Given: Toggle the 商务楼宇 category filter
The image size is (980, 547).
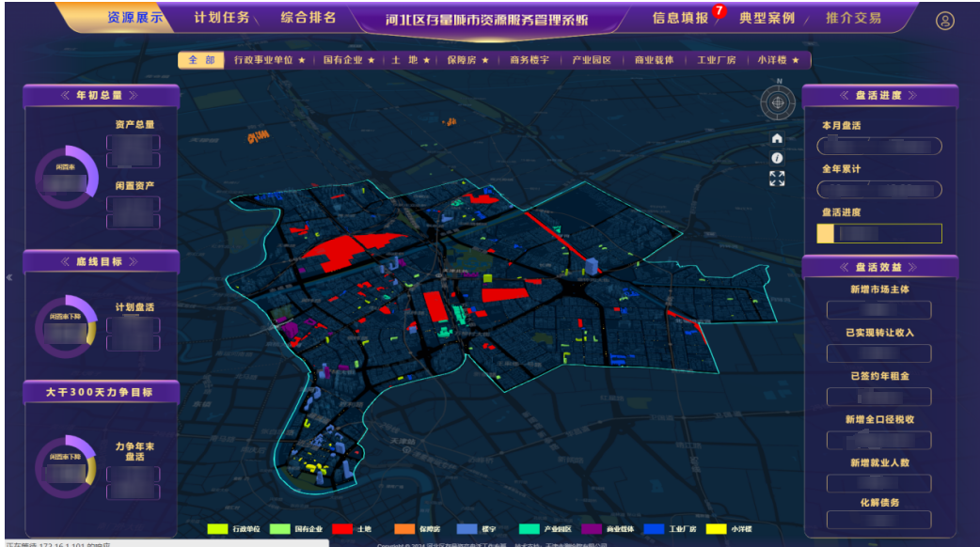Looking at the screenshot, I should coord(528,59).
